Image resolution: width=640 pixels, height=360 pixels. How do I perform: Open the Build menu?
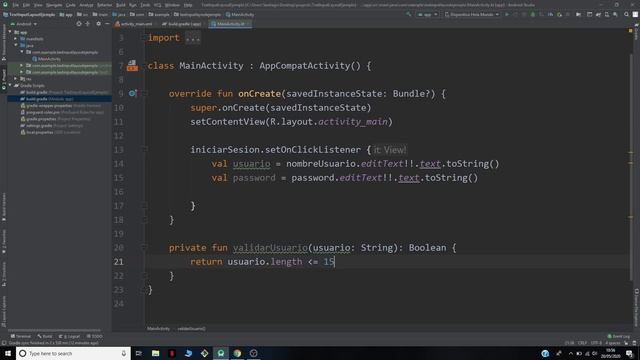[x=120, y=5]
